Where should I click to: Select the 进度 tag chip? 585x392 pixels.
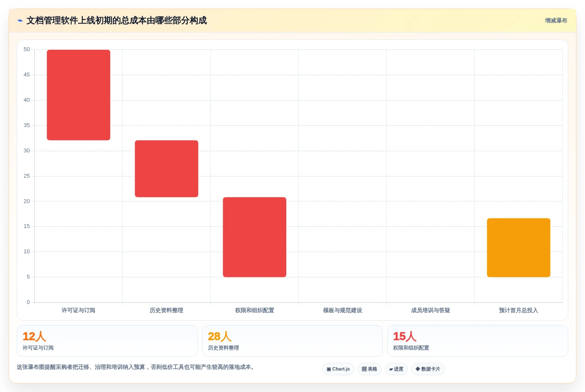pos(396,369)
